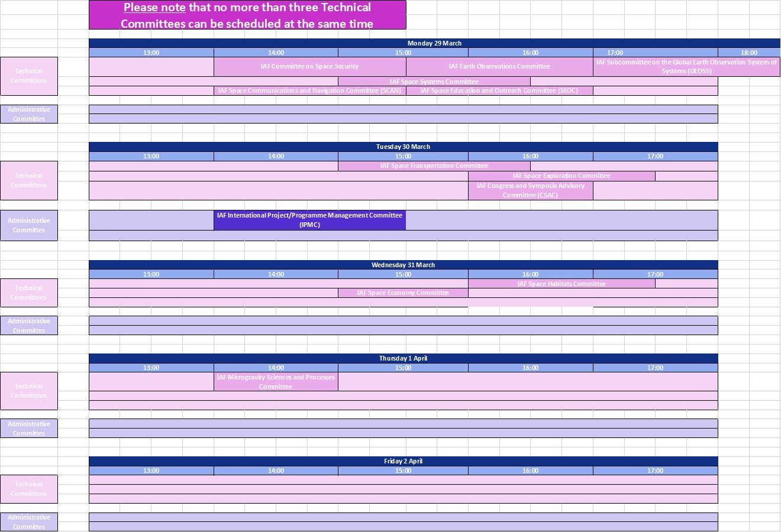Click the IAF Space Exploration Committee block

tap(561, 176)
